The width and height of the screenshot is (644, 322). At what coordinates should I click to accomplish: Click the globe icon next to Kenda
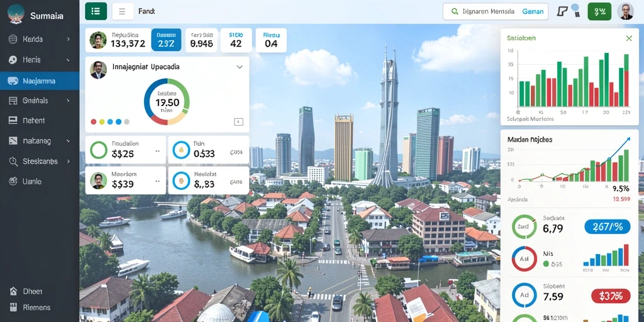click(13, 39)
